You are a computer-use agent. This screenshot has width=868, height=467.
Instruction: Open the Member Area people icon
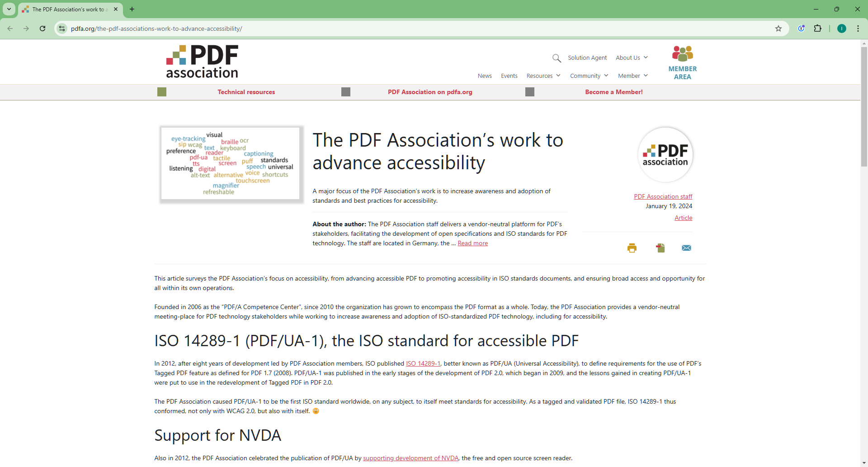[682, 54]
